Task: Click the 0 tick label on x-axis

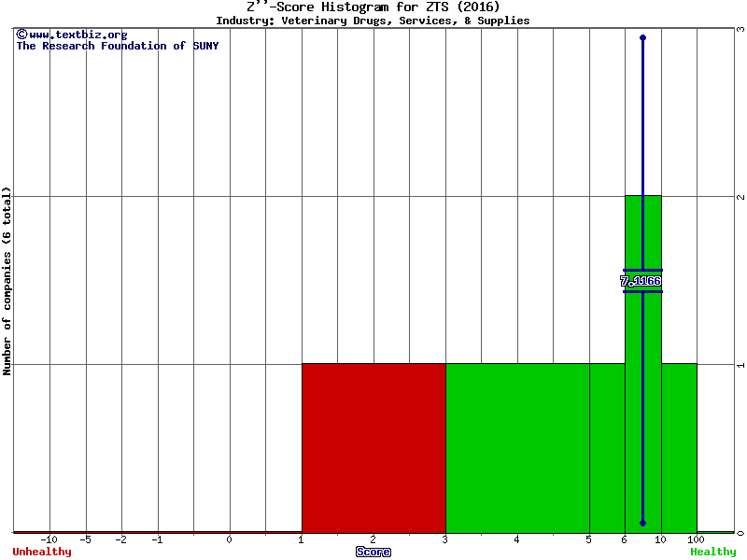Action: tap(230, 539)
